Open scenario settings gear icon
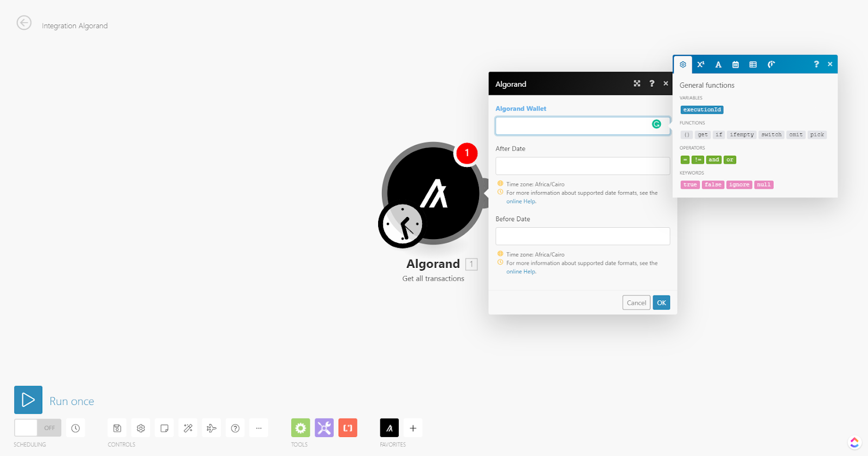The height and width of the screenshot is (456, 868). pos(141,428)
